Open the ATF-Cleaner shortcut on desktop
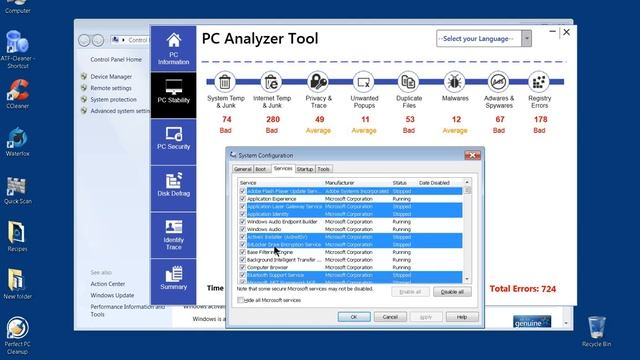 coord(17,49)
